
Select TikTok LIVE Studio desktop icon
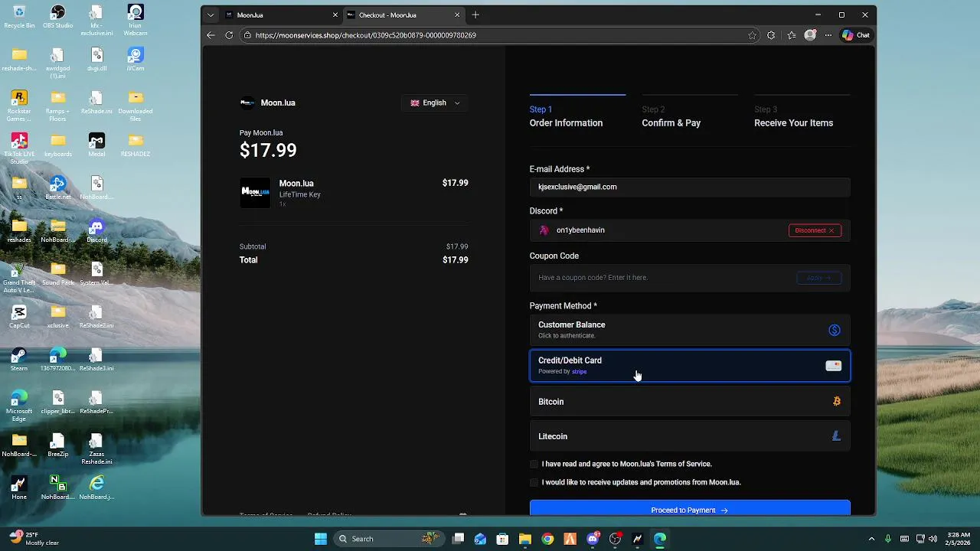coord(19,148)
